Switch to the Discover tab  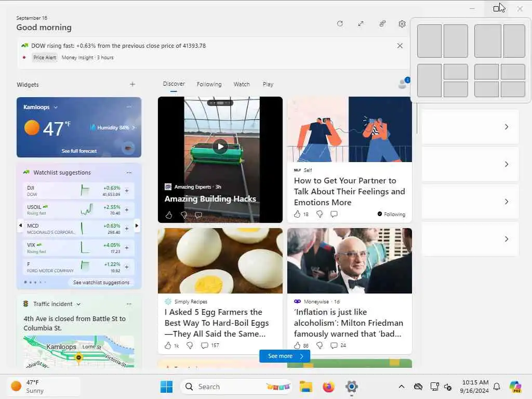[174, 84]
